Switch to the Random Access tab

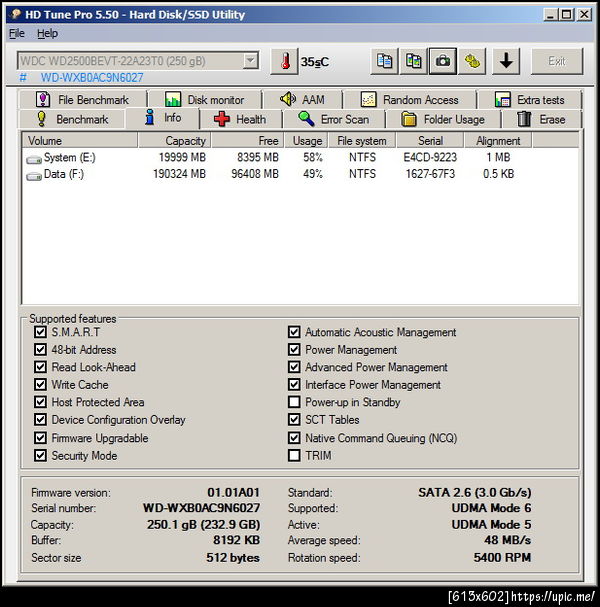pos(410,100)
